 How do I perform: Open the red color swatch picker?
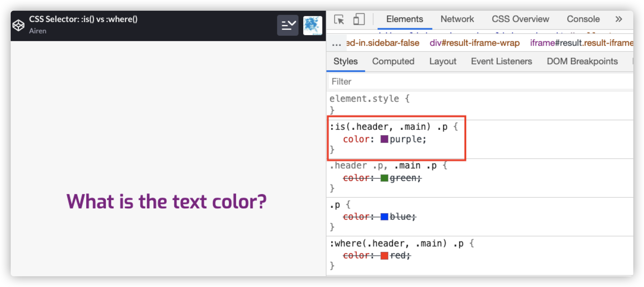tap(384, 255)
